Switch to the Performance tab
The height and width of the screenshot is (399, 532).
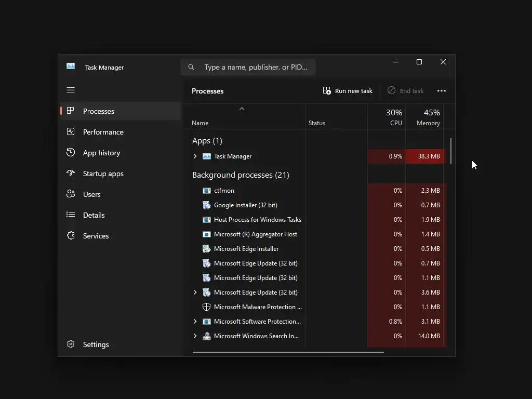pos(103,132)
